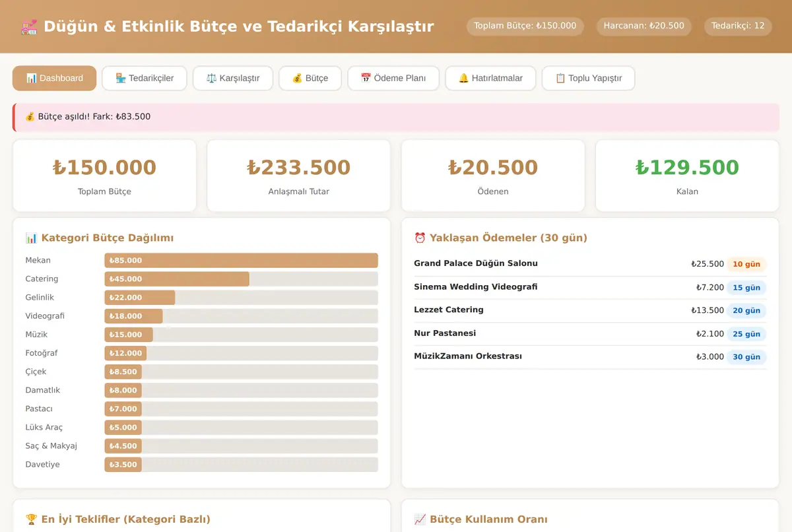Image resolution: width=792 pixels, height=532 pixels.
Task: Click the Bütçe Kullanım Oranı heading
Action: point(480,519)
